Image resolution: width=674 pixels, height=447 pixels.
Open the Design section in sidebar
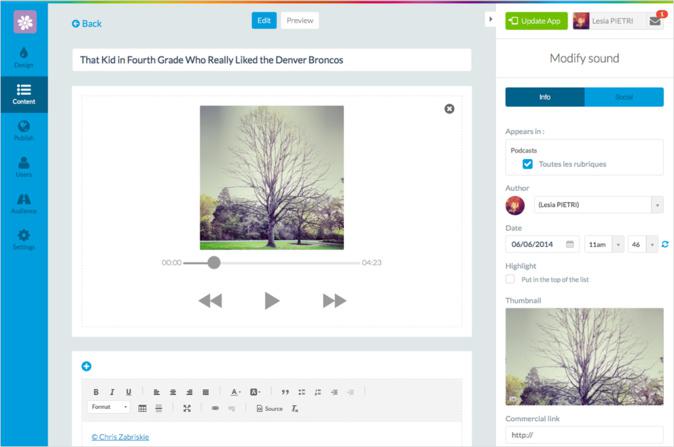click(23, 57)
